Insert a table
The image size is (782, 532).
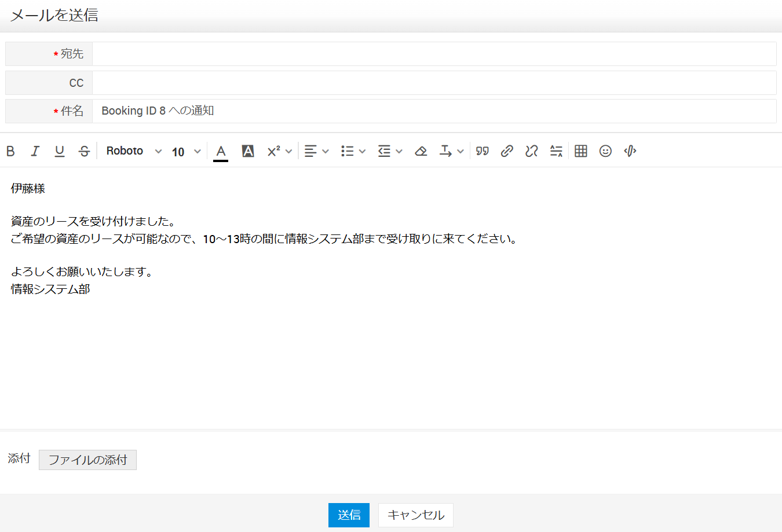581,151
